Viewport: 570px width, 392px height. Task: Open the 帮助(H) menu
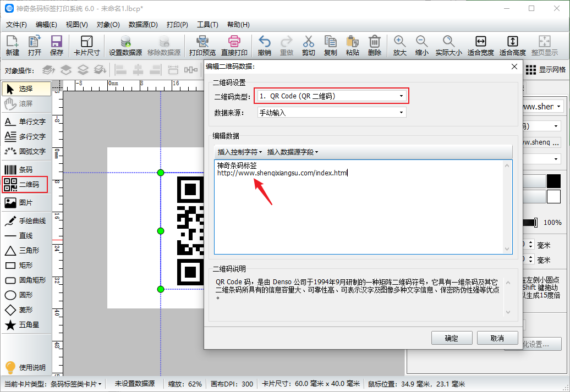238,25
